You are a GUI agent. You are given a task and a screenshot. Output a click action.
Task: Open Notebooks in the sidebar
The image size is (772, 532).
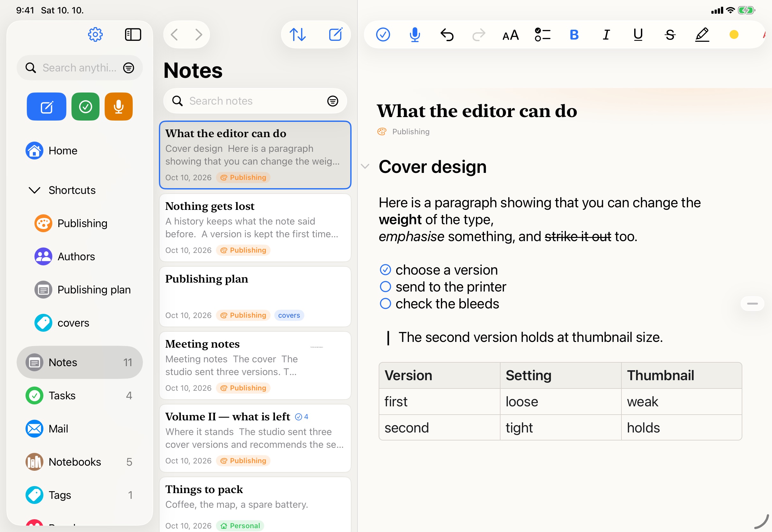79,462
